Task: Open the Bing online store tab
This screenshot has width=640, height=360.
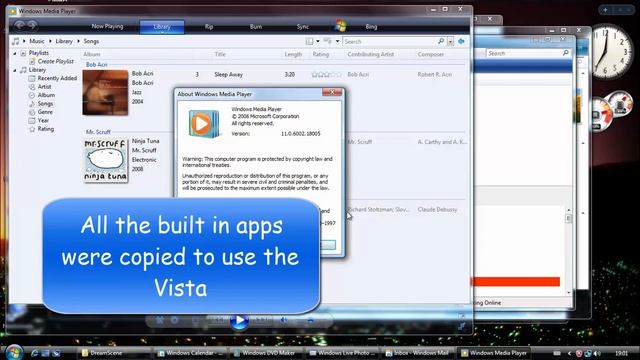Action: (x=371, y=27)
